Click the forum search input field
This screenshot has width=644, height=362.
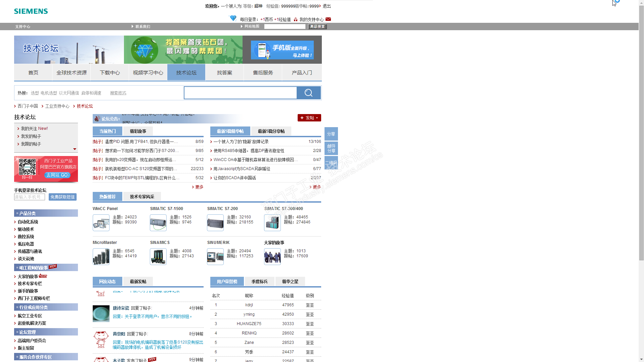point(240,93)
